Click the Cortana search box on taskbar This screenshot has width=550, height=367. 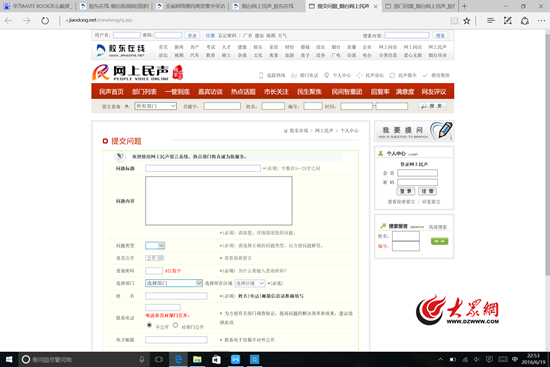pyautogui.click(x=83, y=359)
